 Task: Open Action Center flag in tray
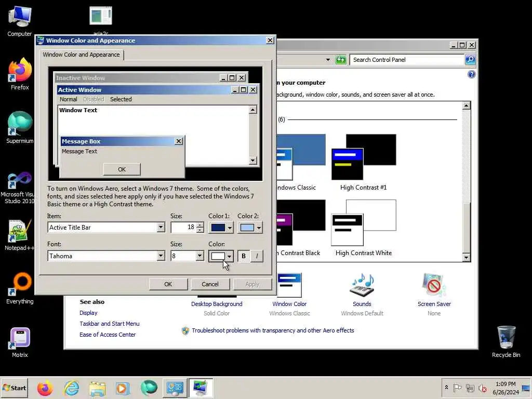click(457, 388)
